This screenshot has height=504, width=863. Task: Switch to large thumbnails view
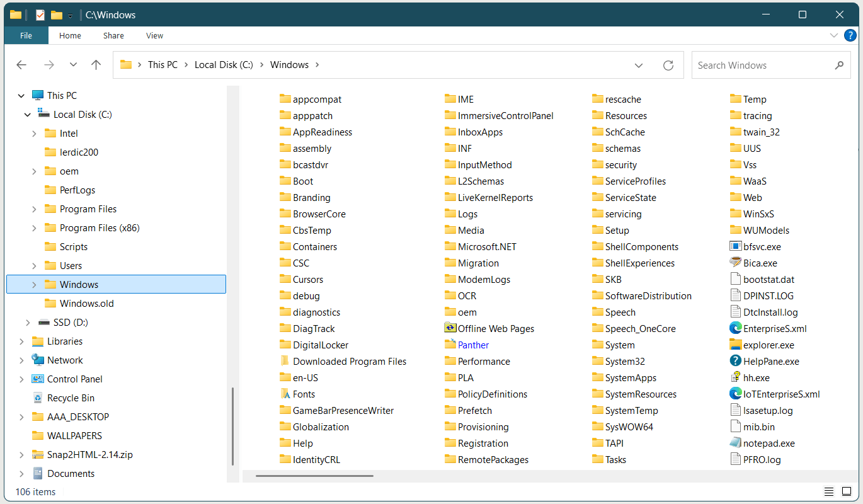tap(847, 491)
